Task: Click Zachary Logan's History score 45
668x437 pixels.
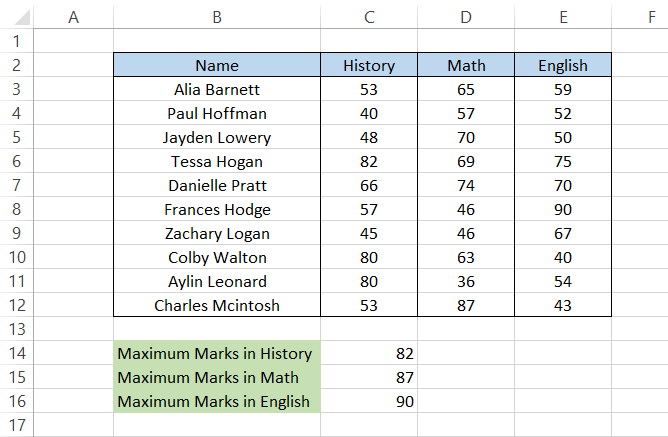Action: coord(369,233)
